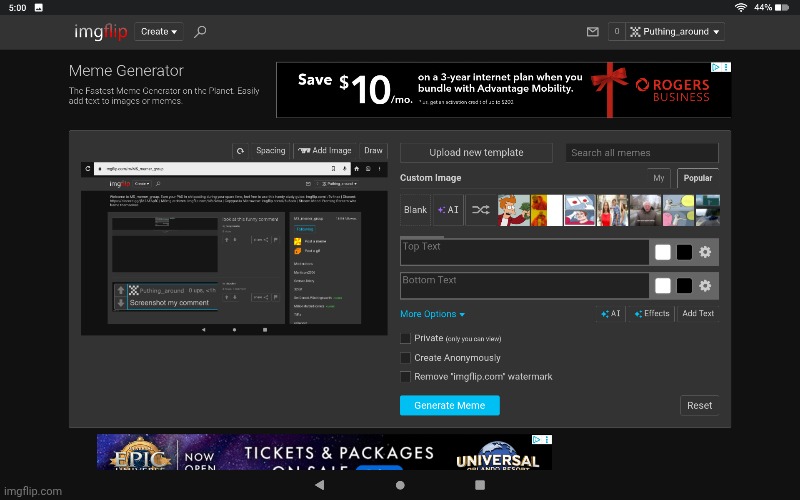Click the shuffle random template icon
Viewport: 800px width, 500px height.
481,210
